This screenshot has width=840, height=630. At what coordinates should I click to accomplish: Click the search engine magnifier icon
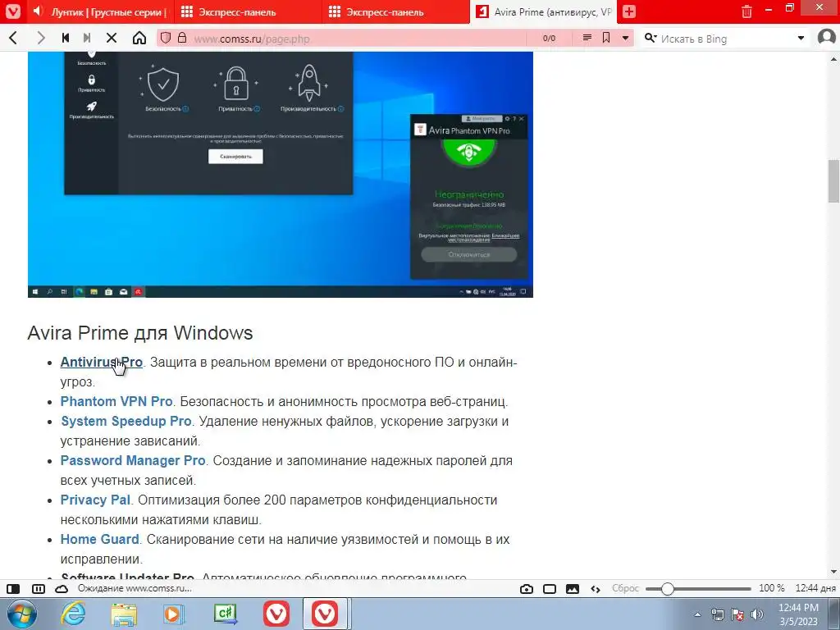click(x=651, y=38)
